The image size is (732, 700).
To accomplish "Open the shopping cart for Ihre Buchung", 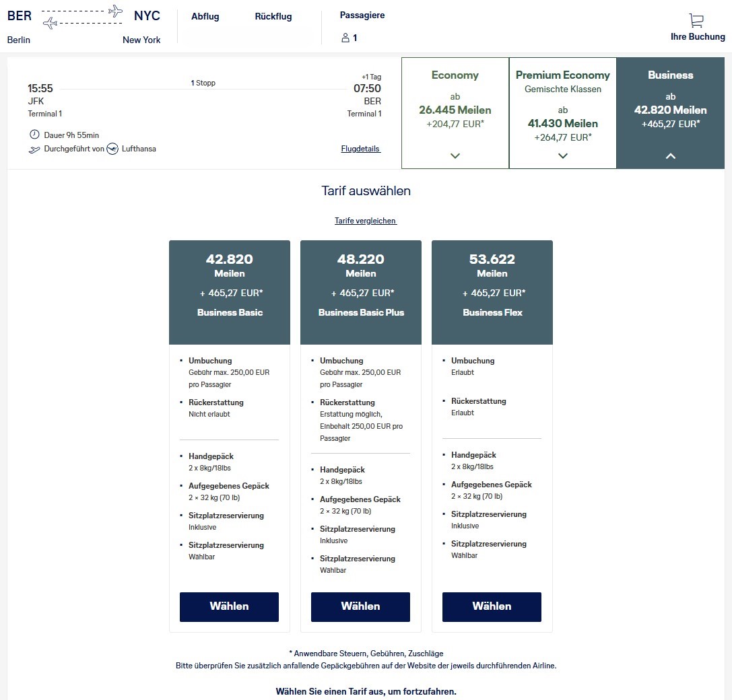I will (695, 21).
